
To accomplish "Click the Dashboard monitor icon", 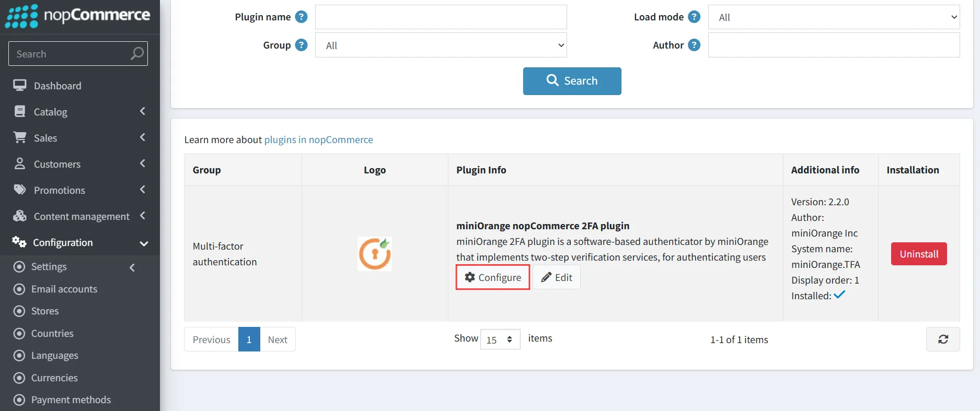I will pos(20,85).
